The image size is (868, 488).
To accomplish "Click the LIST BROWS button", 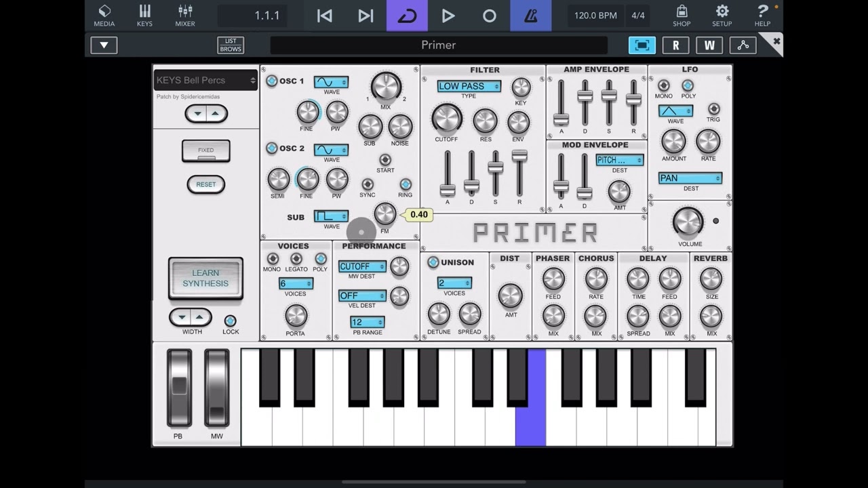I will coord(231,45).
